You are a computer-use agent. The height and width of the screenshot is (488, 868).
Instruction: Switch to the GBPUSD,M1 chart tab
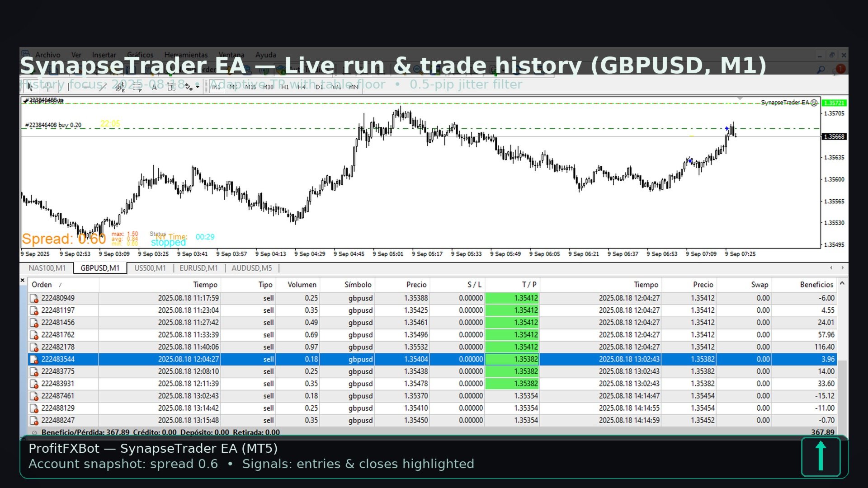tap(100, 268)
